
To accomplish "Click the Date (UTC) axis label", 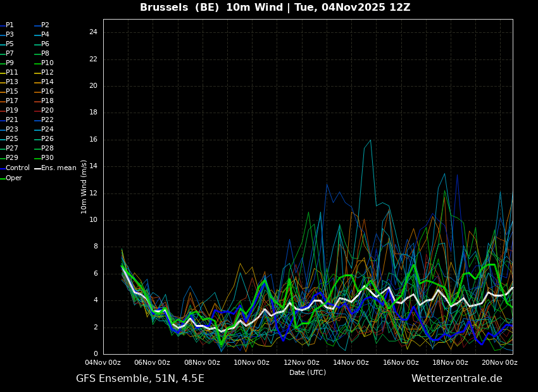I will tap(308, 373).
